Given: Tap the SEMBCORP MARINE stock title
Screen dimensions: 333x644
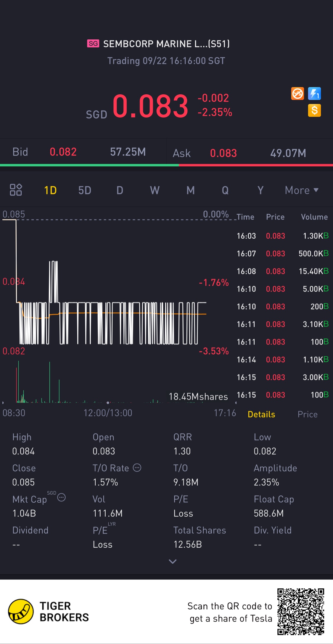Looking at the screenshot, I should point(166,44).
